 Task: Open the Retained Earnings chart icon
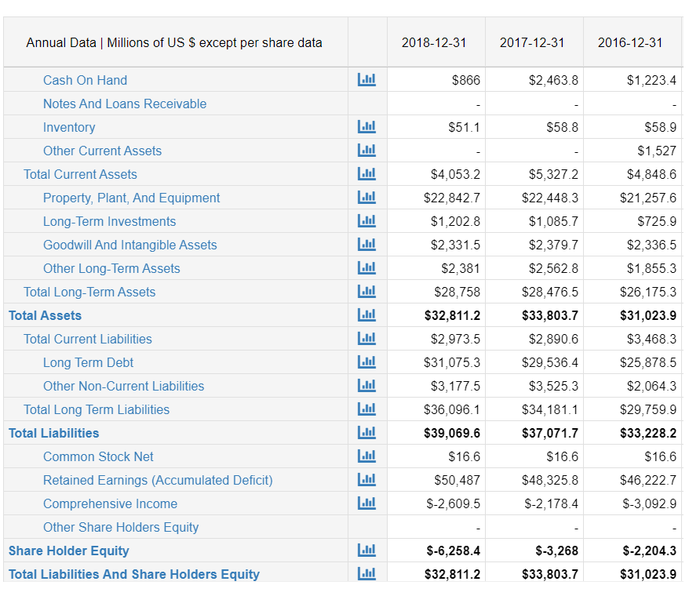click(x=366, y=479)
